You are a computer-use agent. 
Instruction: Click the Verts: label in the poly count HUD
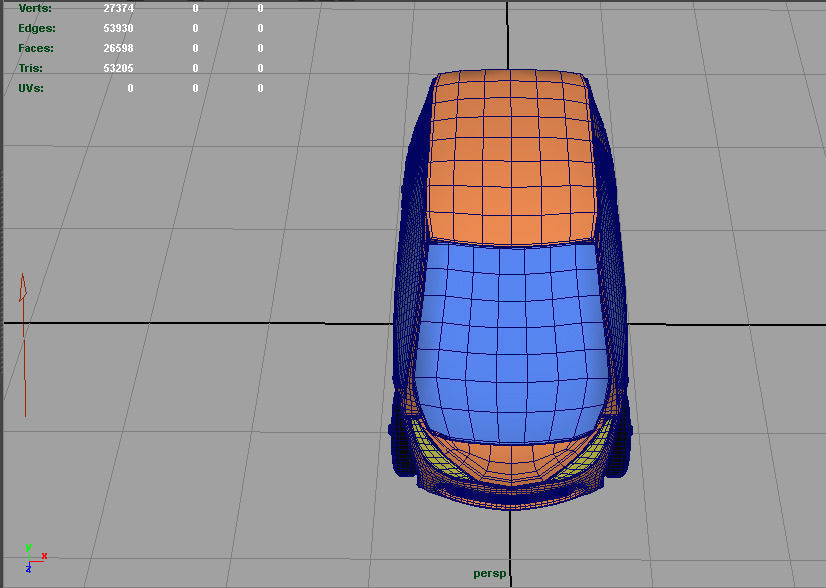coord(35,8)
